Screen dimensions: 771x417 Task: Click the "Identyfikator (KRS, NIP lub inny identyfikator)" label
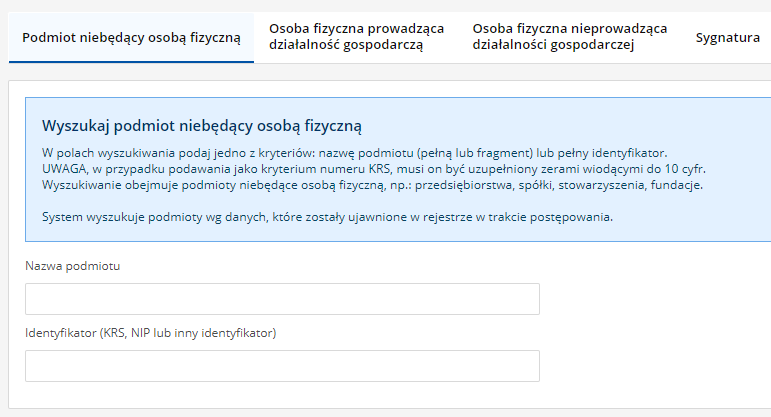click(x=150, y=333)
